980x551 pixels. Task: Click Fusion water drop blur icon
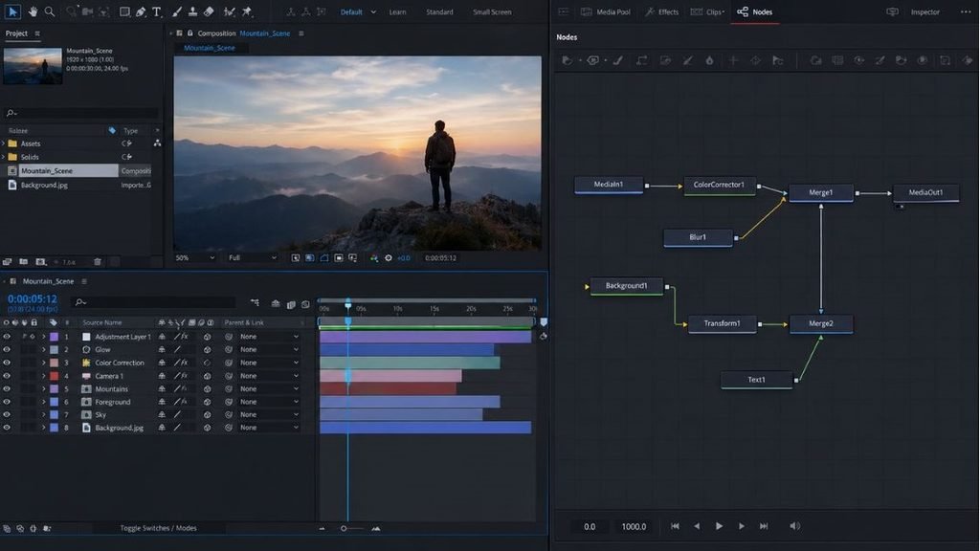[709, 60]
